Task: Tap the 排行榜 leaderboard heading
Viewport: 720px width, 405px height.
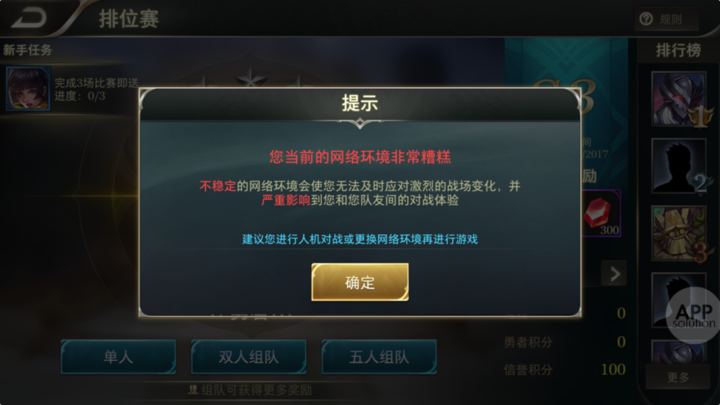Action: (678, 50)
